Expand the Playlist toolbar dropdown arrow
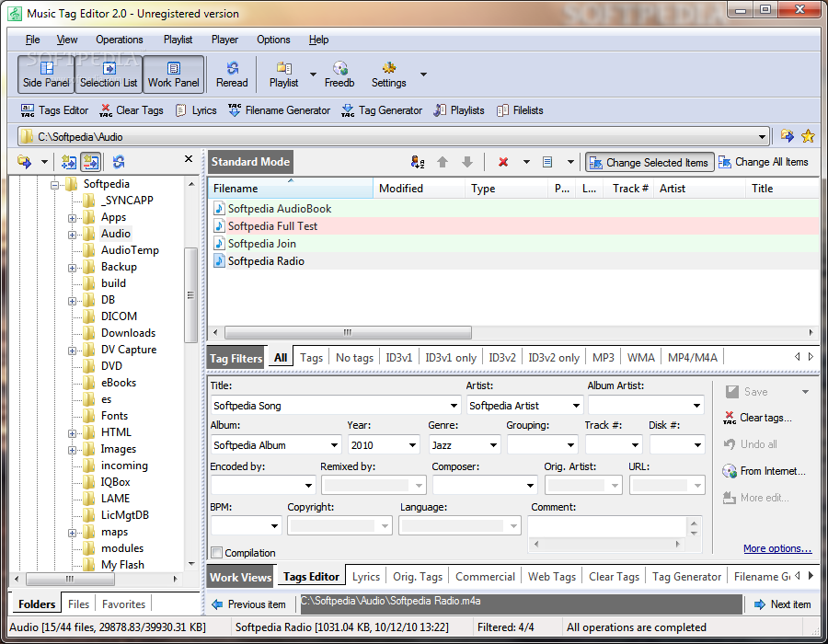 [x=313, y=75]
